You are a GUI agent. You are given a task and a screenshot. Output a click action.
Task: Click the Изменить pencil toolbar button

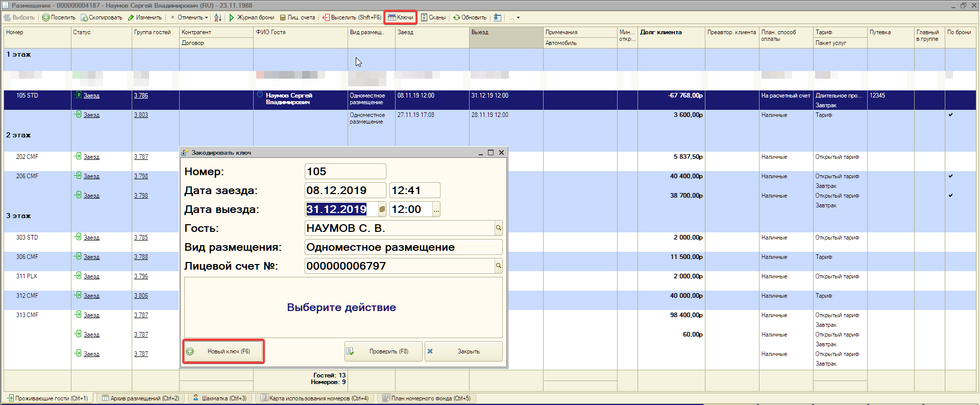145,17
